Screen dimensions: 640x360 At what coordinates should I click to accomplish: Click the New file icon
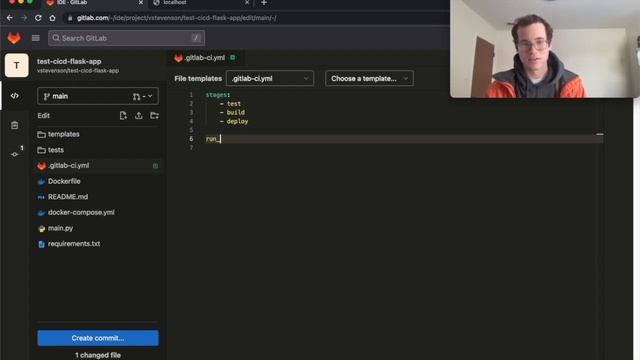[123, 116]
